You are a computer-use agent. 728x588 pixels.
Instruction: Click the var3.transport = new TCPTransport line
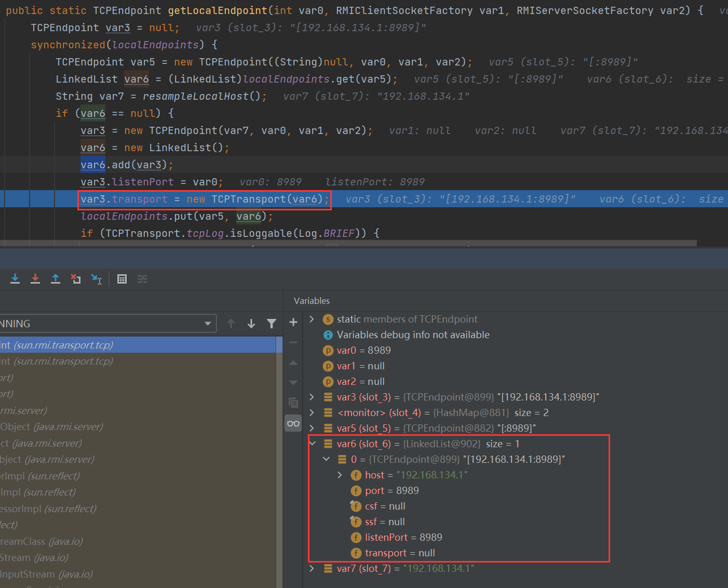pos(205,199)
